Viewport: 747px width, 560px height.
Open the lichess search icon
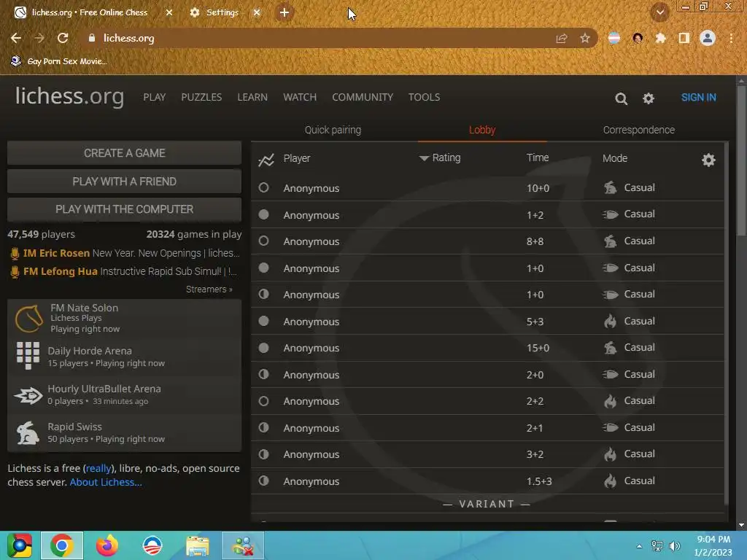click(621, 98)
